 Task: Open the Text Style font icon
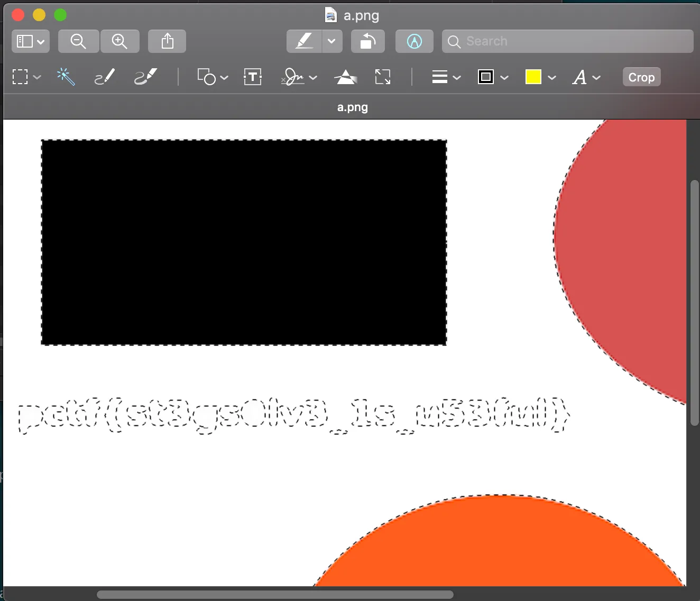[579, 77]
